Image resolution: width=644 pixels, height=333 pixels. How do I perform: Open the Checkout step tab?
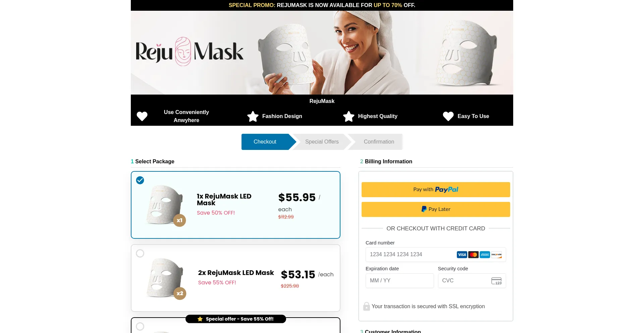point(265,142)
